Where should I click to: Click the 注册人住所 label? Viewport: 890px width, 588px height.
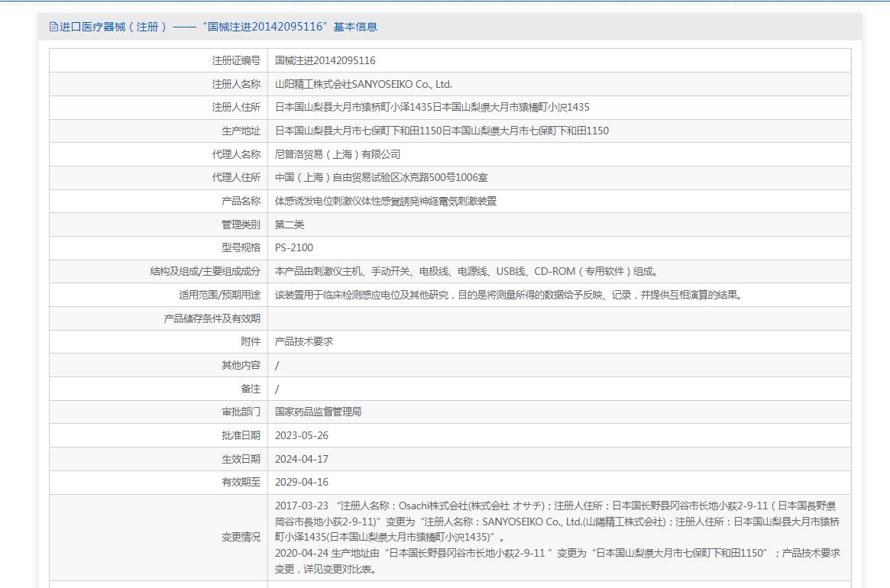pyautogui.click(x=236, y=107)
